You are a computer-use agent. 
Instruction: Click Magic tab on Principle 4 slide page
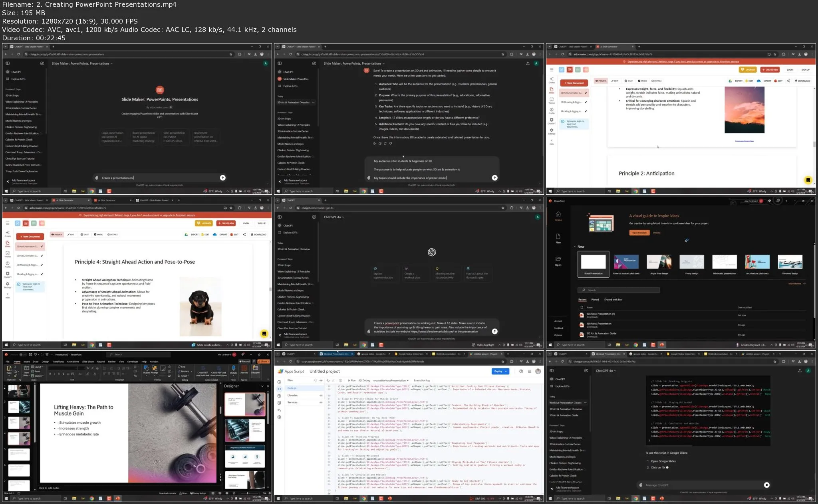pyautogui.click(x=99, y=235)
